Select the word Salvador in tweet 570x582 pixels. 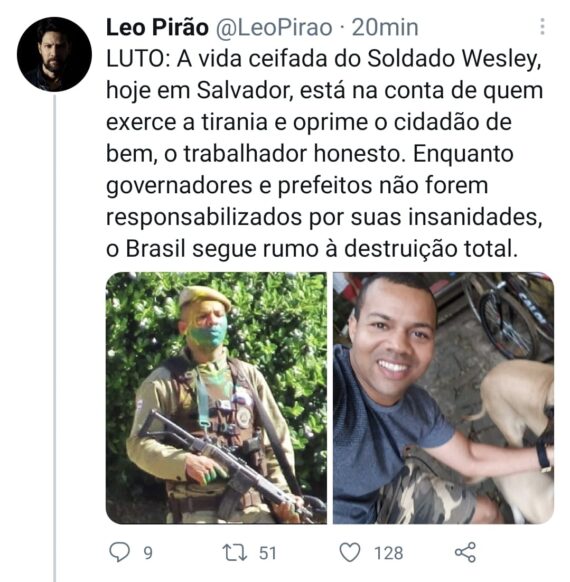[245, 91]
